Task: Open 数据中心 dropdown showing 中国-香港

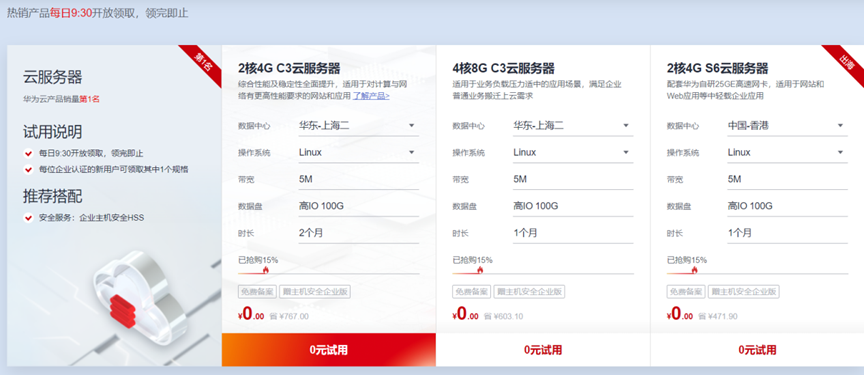Action: [x=787, y=126]
